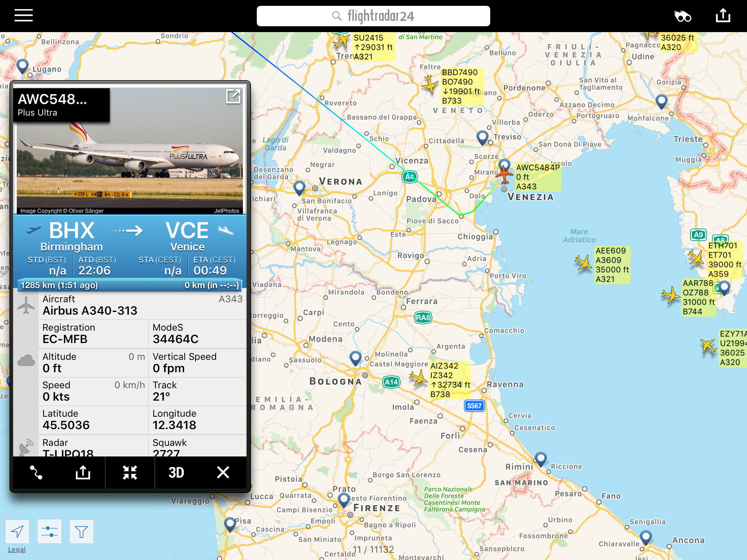This screenshot has width=747, height=560.
Task: Click the flight distance progress bar
Action: point(130,285)
